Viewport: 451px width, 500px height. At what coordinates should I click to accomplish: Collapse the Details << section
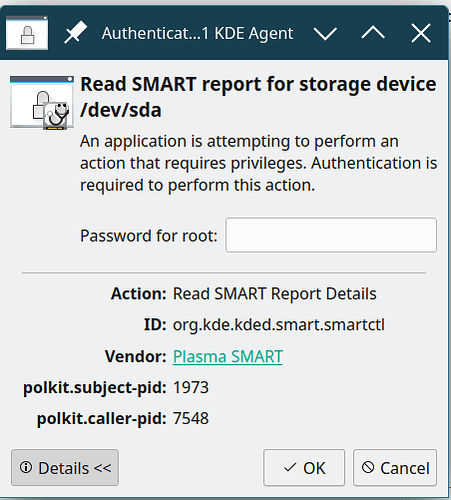[x=65, y=467]
